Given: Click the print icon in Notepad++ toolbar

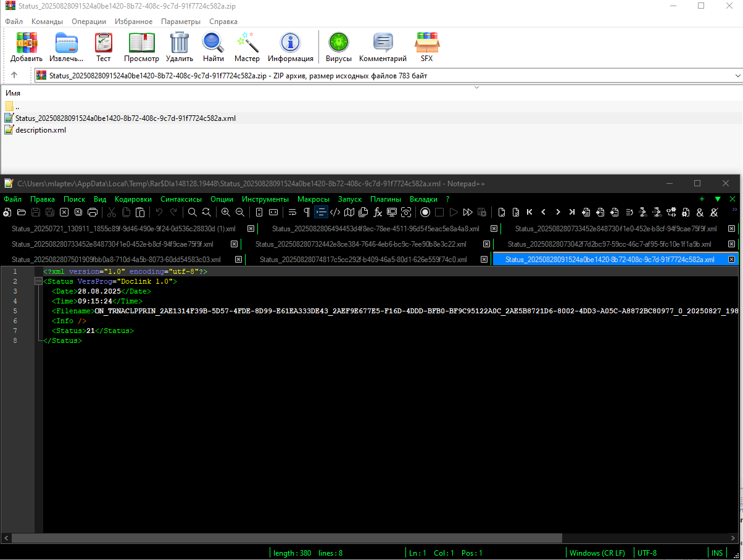Looking at the screenshot, I should click(x=93, y=212).
